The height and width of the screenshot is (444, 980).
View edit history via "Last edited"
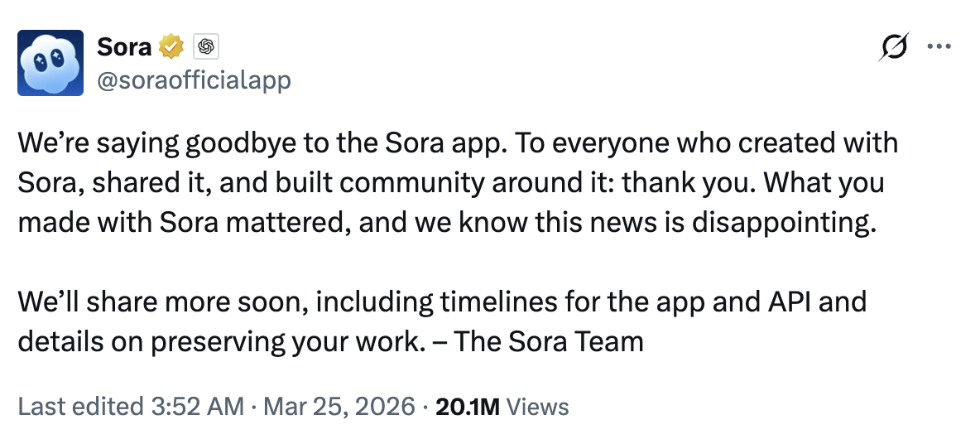(x=79, y=407)
